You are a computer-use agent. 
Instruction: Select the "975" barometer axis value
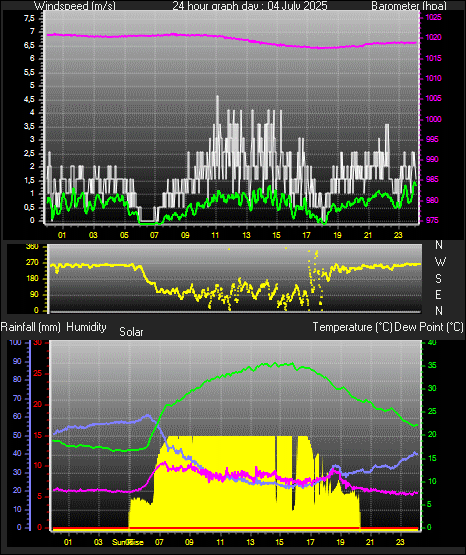(432, 221)
